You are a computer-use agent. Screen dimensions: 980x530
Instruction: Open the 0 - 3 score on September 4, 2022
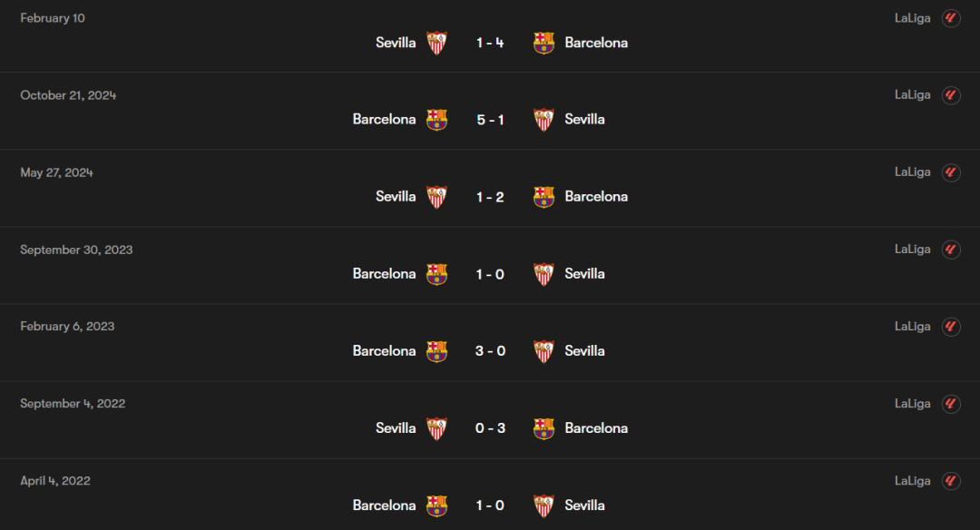[490, 428]
